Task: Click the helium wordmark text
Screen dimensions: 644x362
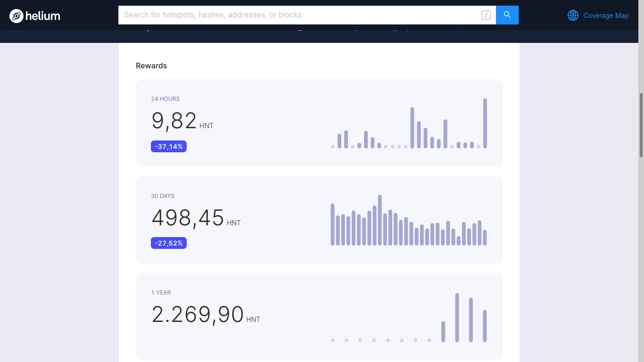Action: coord(43,16)
